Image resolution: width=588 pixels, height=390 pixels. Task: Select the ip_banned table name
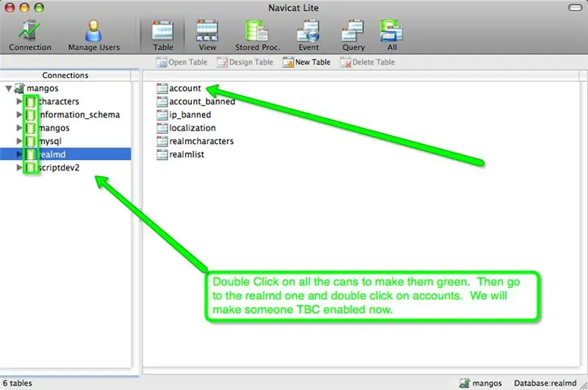(190, 115)
